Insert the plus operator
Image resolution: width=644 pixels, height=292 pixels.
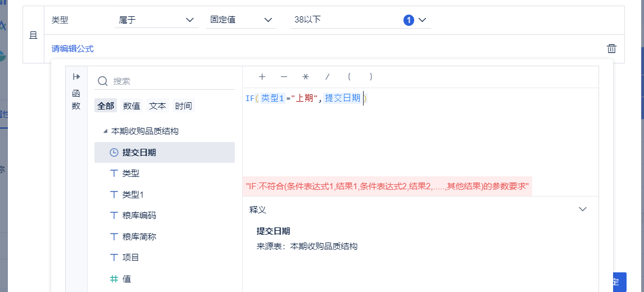pos(262,76)
